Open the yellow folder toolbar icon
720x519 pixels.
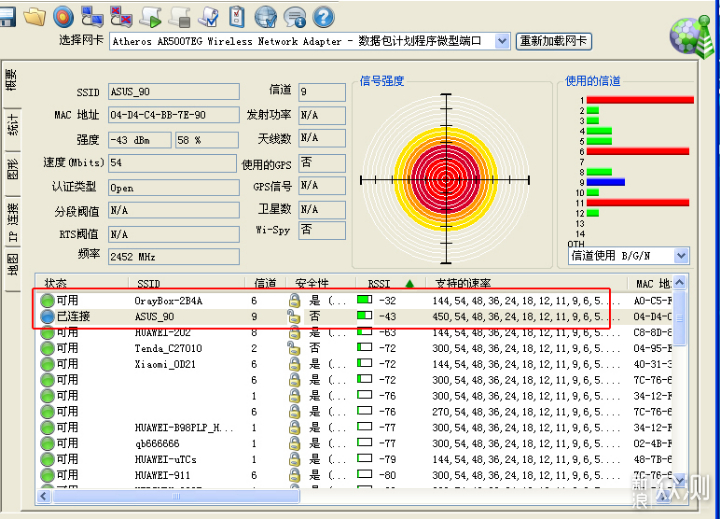pyautogui.click(x=35, y=17)
